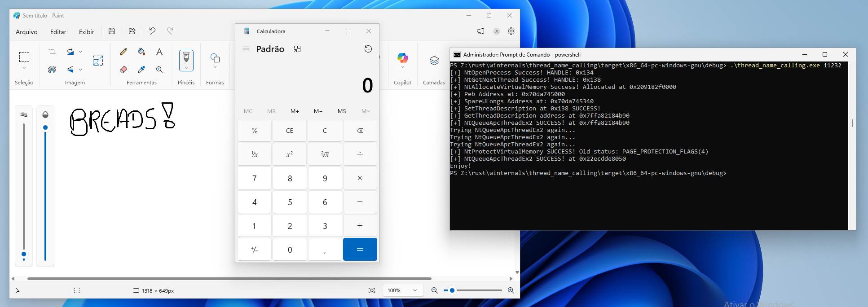Toggle Calculator keep-on-top mode icon
The width and height of the screenshot is (868, 307).
coord(297,49)
